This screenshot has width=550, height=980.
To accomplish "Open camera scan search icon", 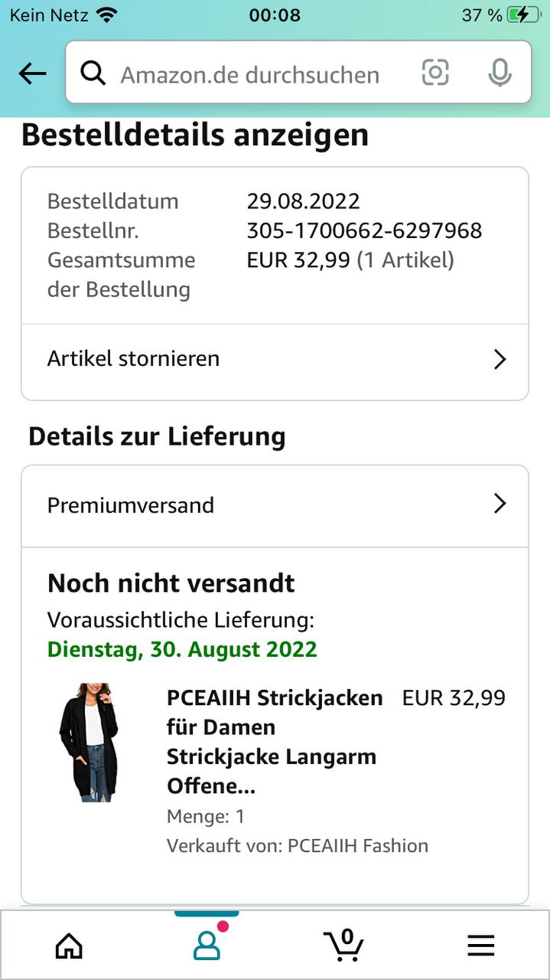I will [435, 73].
